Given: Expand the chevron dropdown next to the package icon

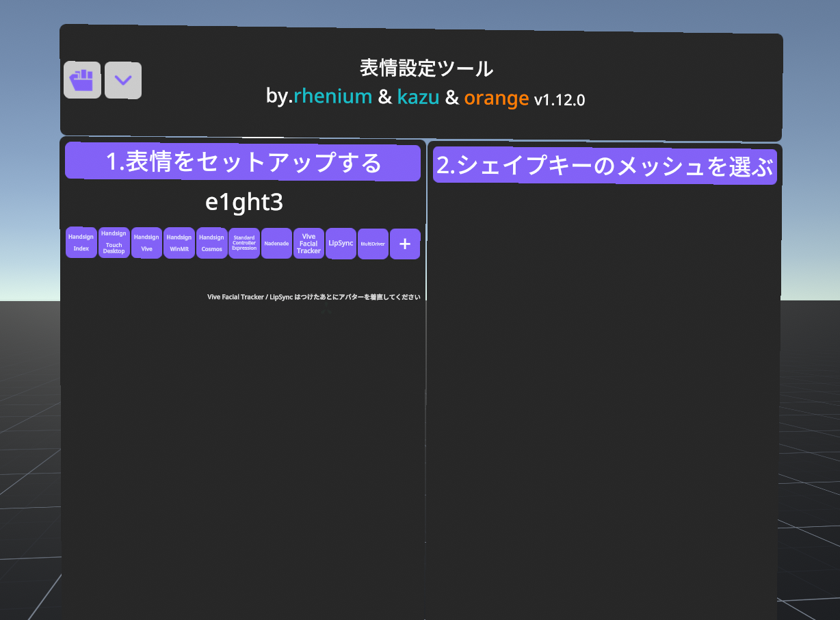Looking at the screenshot, I should coord(123,80).
